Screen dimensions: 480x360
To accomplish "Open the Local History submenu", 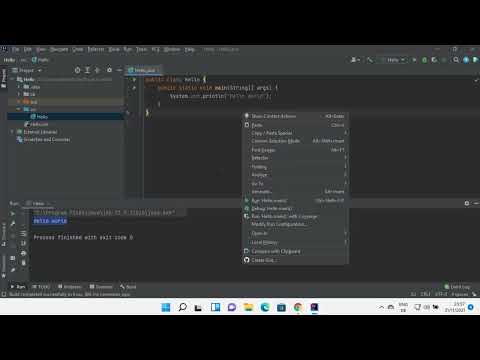I will coord(295,242).
